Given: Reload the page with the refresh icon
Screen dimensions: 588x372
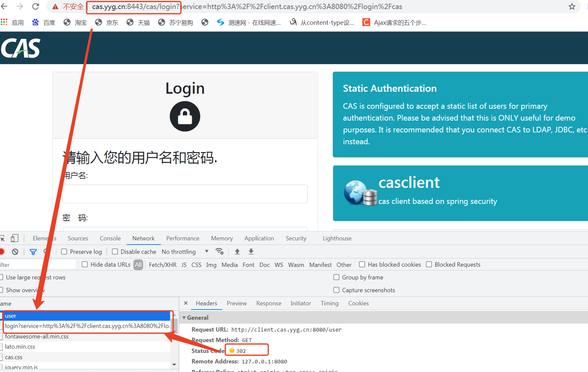Looking at the screenshot, I should (x=36, y=7).
